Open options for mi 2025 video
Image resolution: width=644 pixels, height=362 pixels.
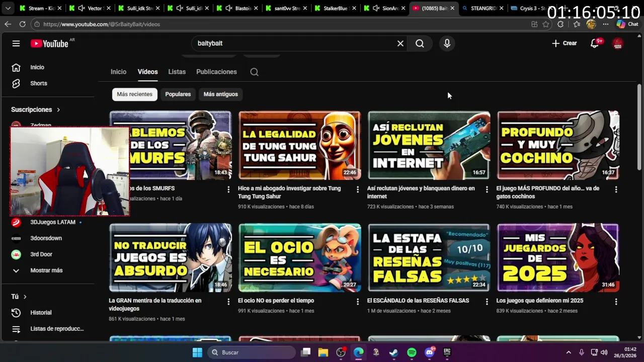click(x=616, y=302)
